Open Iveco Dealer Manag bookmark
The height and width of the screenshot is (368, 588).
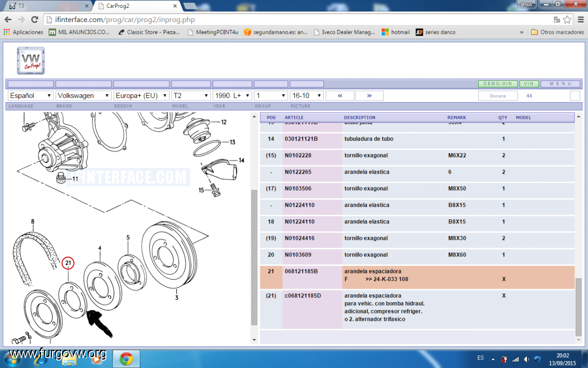tap(344, 32)
